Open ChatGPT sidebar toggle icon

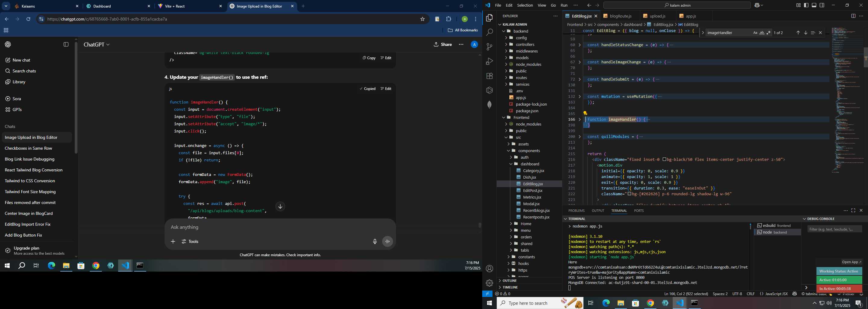(66, 45)
